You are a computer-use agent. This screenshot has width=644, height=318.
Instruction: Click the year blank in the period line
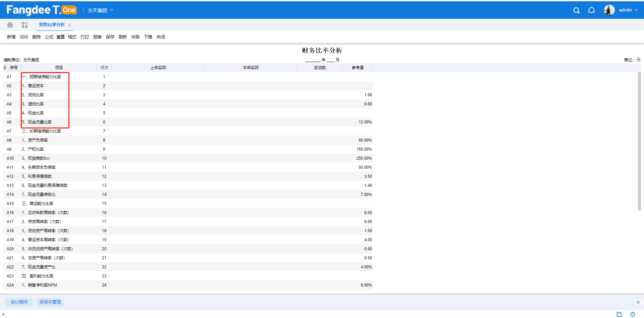pos(313,60)
